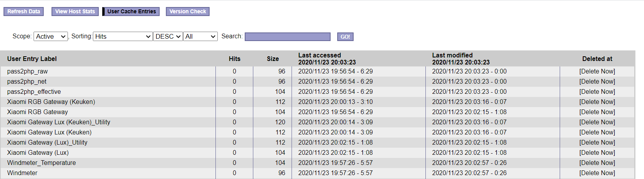Image resolution: width=644 pixels, height=179 pixels.
Task: Delete the Xiaomi Gateway (Lux) entry now
Action: coord(597,152)
